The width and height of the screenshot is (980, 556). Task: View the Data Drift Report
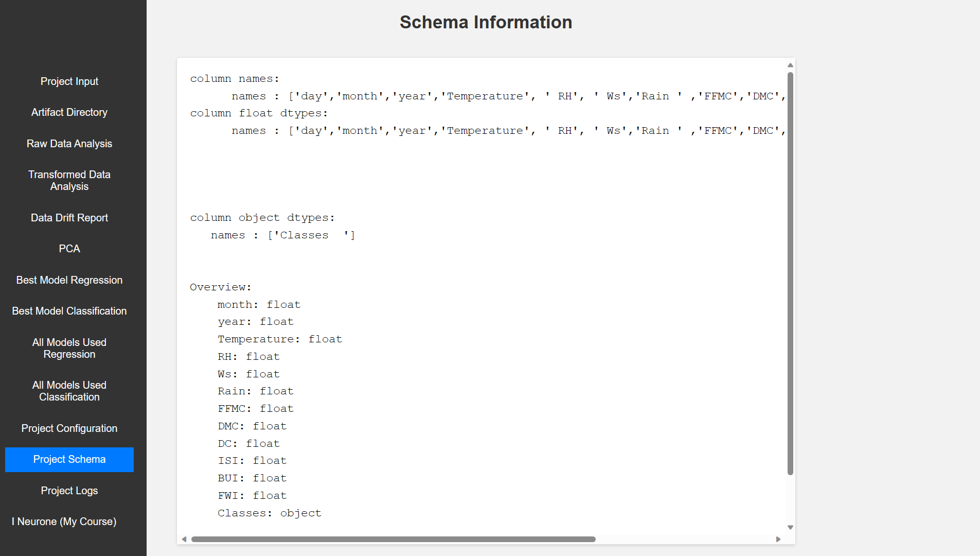69,217
